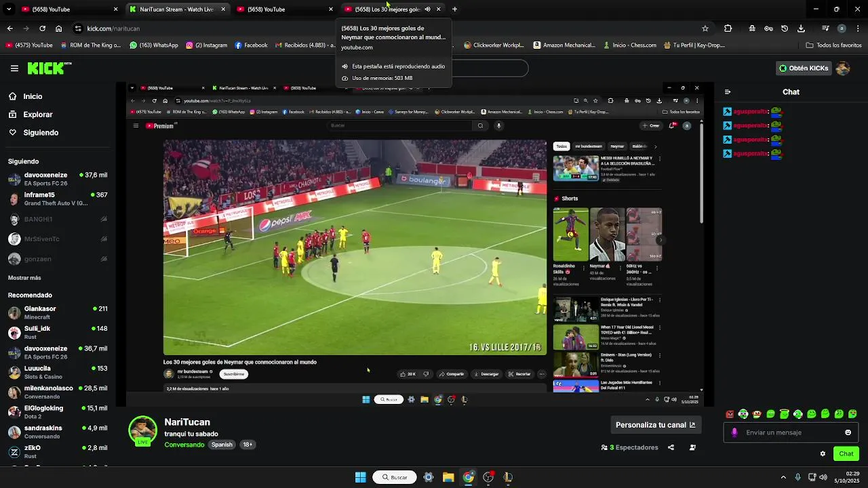Mute audio on Los 30 mejores goles tab
The width and height of the screenshot is (868, 488).
427,9
